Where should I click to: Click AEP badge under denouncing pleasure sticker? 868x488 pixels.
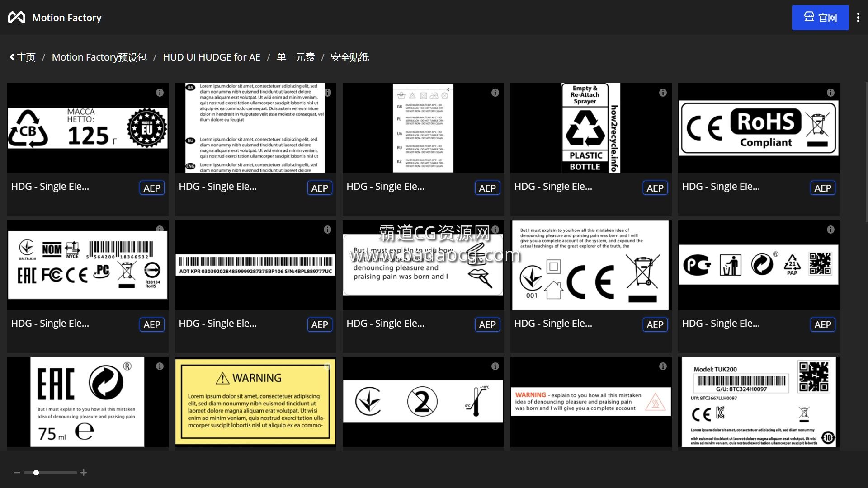pyautogui.click(x=487, y=324)
